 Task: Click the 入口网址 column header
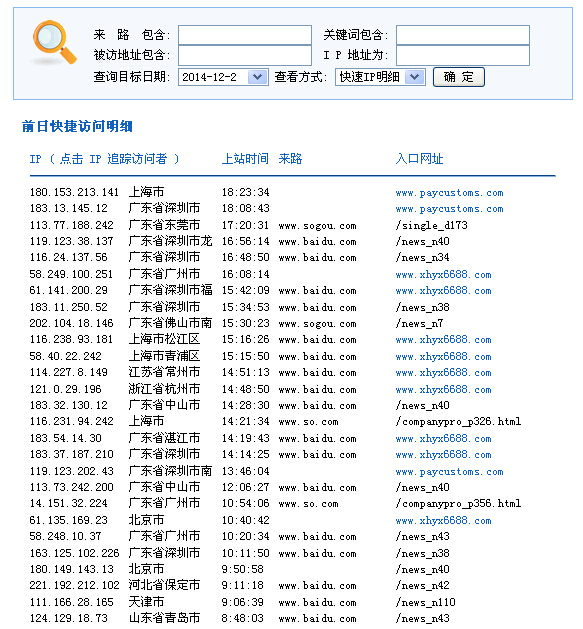pos(419,159)
